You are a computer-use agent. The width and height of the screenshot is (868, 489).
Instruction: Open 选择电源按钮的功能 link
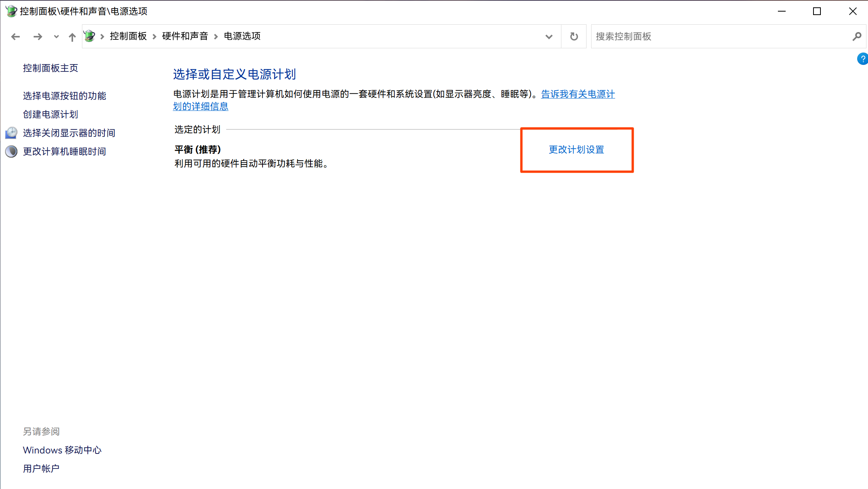click(x=64, y=96)
